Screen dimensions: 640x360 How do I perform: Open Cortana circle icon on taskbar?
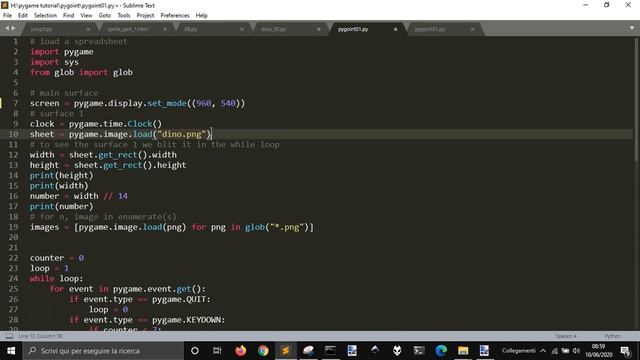click(195, 351)
